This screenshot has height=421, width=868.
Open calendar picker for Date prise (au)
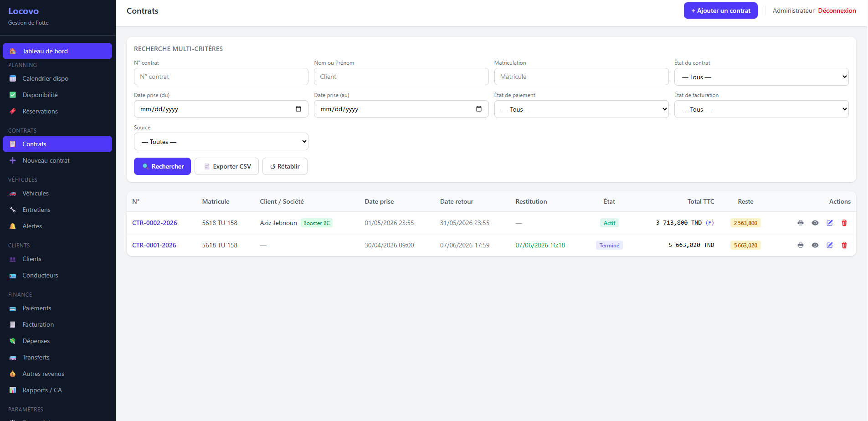[x=479, y=109]
